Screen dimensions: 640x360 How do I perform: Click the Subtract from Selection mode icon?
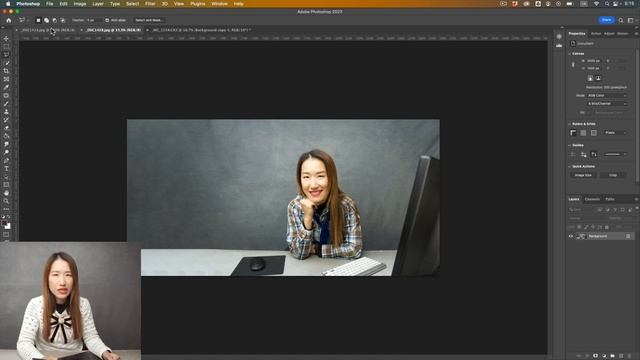[x=55, y=20]
